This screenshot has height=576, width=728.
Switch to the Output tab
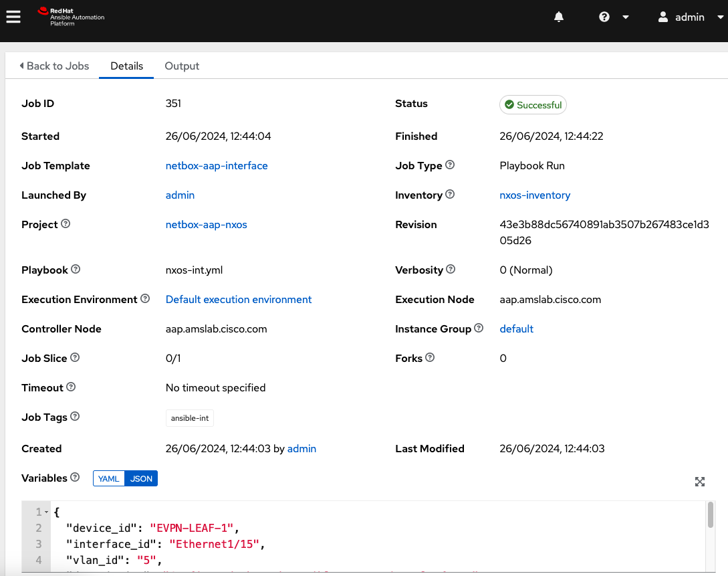click(182, 66)
